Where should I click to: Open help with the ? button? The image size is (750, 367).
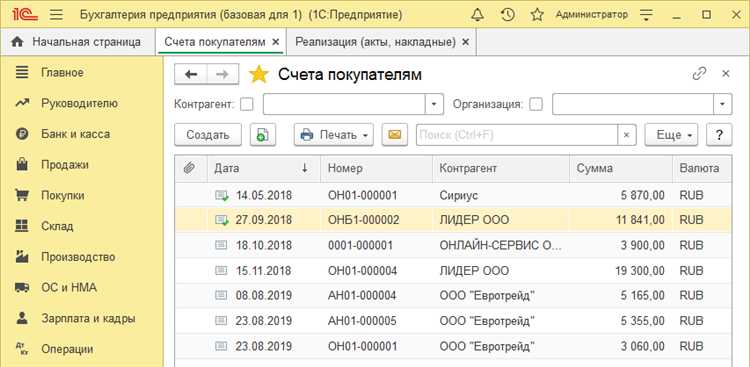coord(719,135)
